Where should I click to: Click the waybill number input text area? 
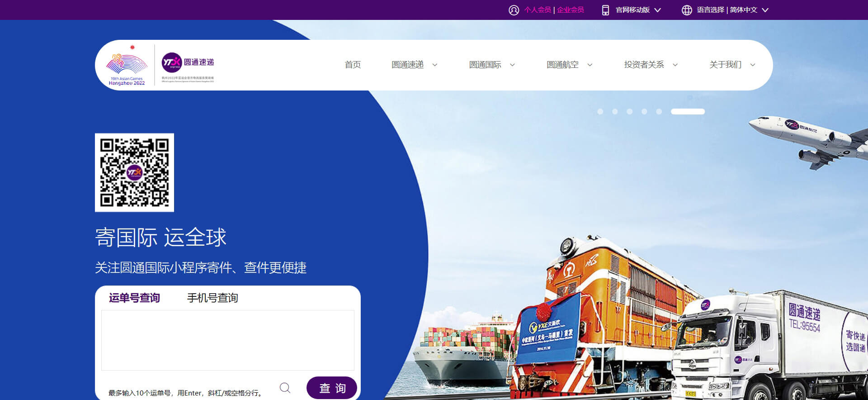point(228,340)
